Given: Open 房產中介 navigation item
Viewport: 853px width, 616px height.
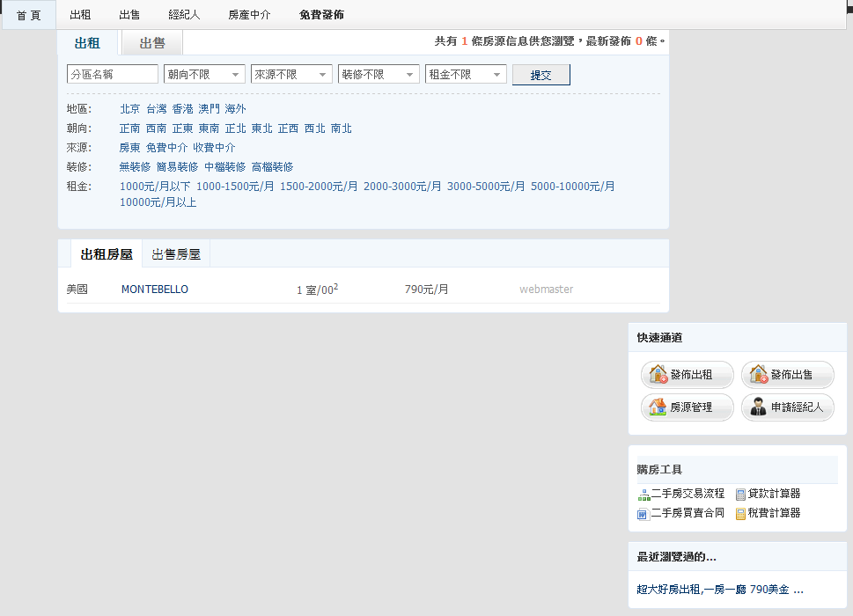Looking at the screenshot, I should (250, 15).
